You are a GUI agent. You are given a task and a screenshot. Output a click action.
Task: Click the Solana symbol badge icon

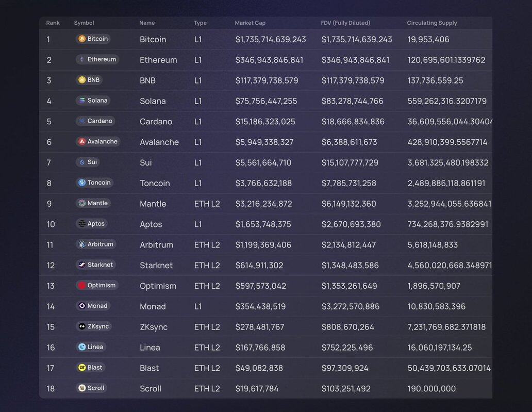82,101
